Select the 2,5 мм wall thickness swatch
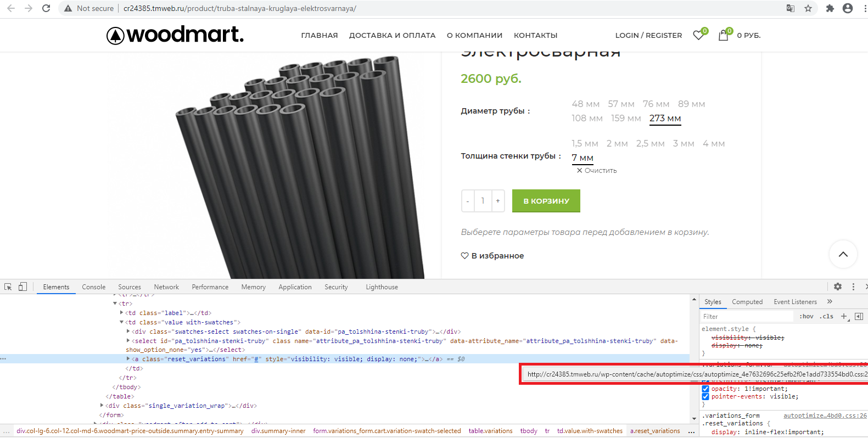 point(651,144)
